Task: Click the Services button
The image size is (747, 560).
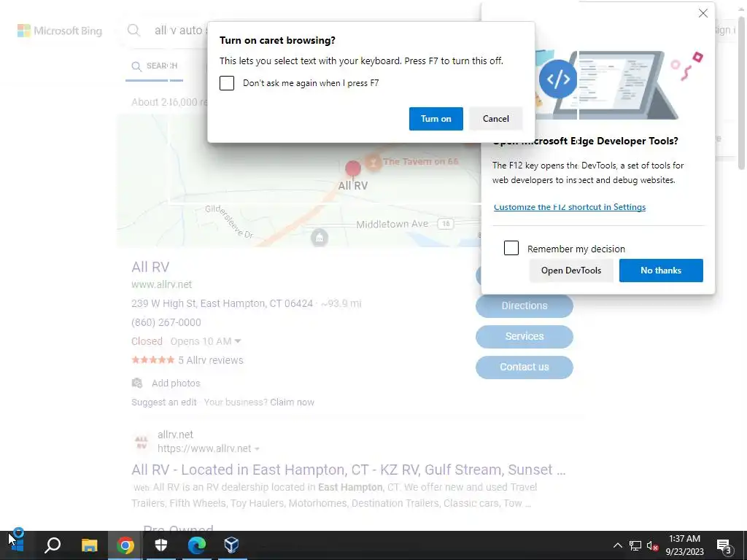Action: click(524, 336)
